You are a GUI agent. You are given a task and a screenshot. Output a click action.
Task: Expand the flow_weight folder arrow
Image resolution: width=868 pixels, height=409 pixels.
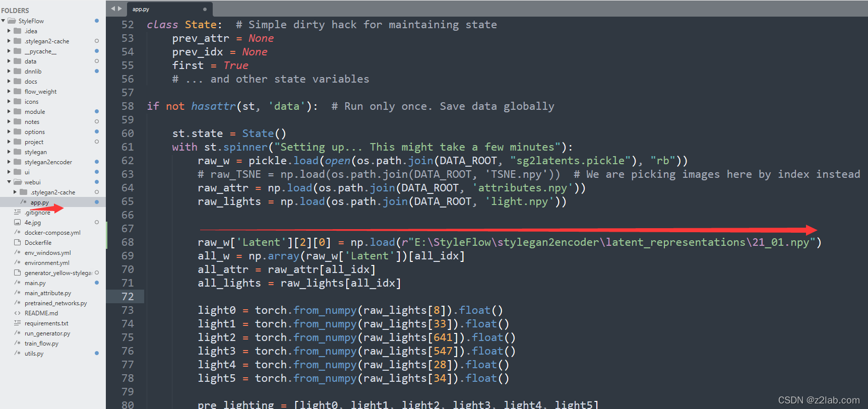coord(9,91)
